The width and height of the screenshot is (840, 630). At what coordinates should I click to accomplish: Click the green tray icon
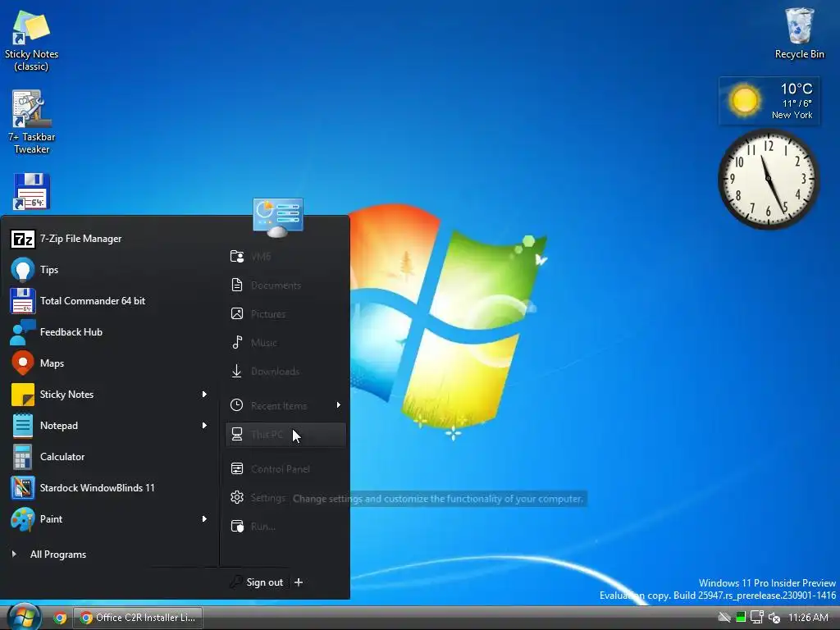coord(741,617)
